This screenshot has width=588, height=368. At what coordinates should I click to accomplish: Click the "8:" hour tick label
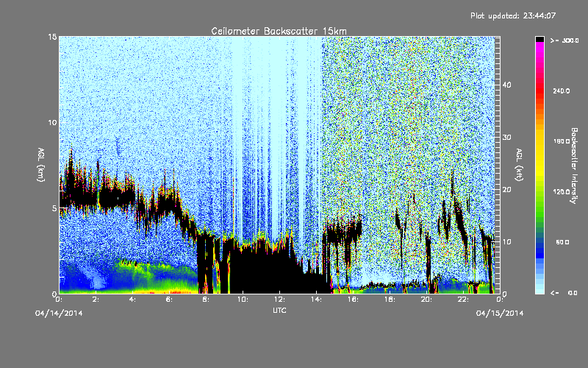206,300
